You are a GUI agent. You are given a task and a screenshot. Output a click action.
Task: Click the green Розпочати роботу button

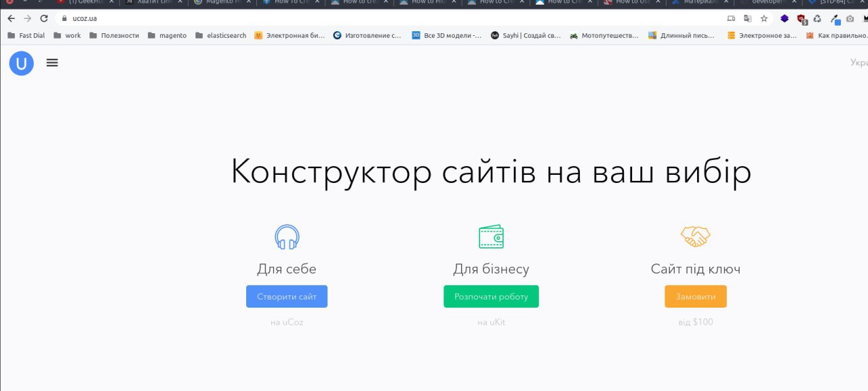point(491,297)
